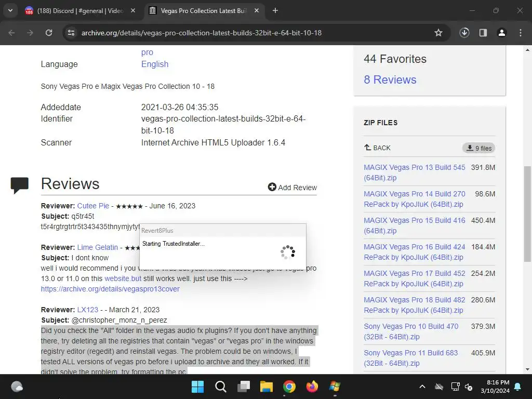Image resolution: width=532 pixels, height=399 pixels.
Task: Open reviewer Lime Gelatin's profile
Action: point(97,247)
